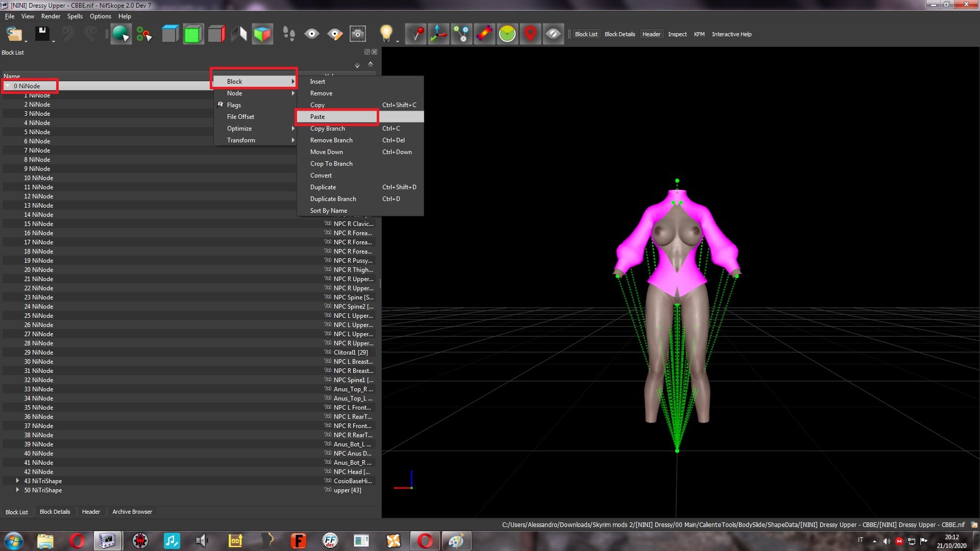Viewport: 980px width, 551px height.
Task: Switch to the bottom Header tab
Action: coord(91,512)
